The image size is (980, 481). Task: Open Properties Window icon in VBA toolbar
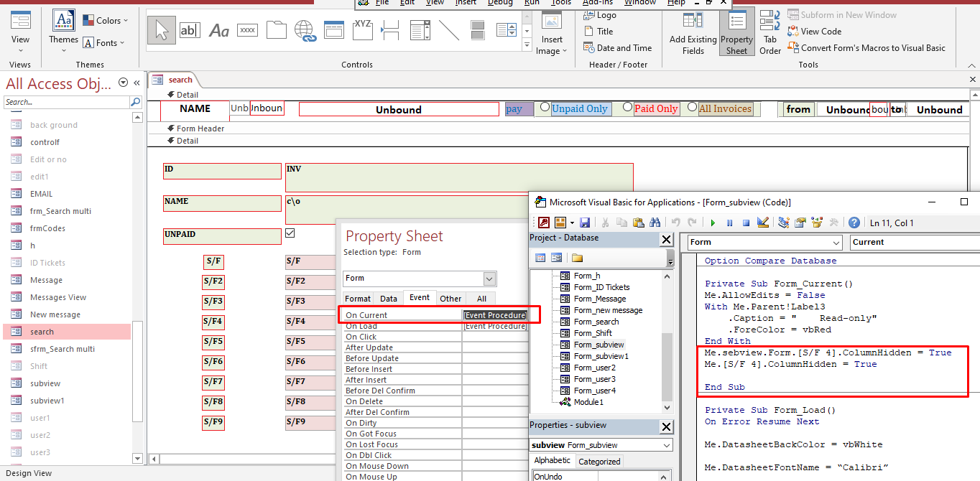(800, 223)
